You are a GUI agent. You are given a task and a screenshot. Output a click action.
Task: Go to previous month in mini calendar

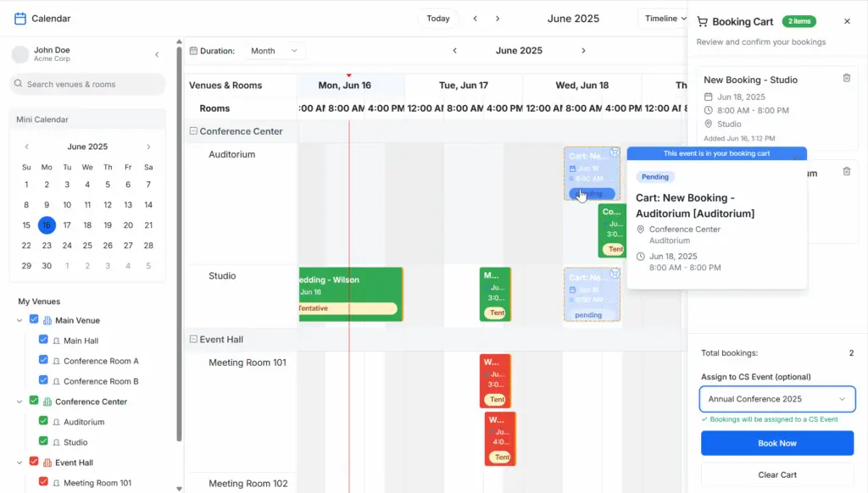coord(26,147)
